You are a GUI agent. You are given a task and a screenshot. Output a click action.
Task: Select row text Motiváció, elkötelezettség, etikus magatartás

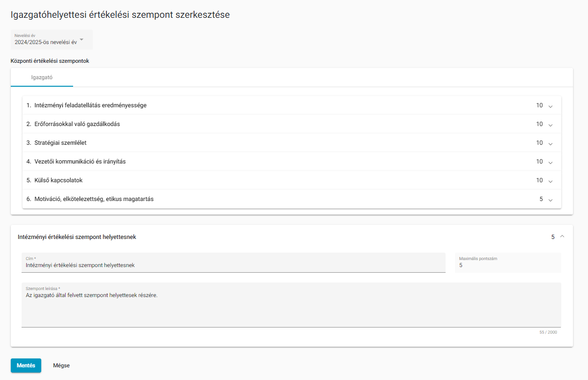(x=94, y=199)
